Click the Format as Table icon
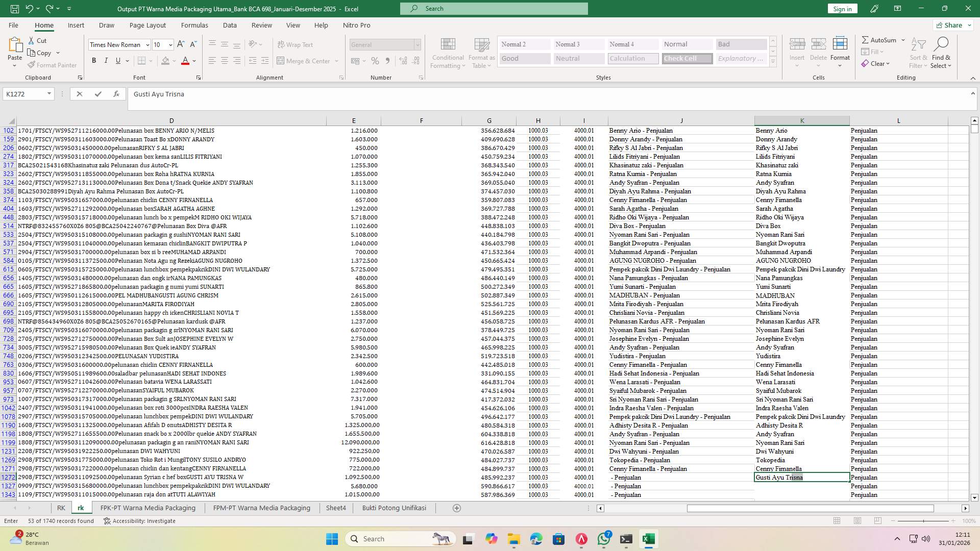This screenshot has width=980, height=551. click(480, 53)
